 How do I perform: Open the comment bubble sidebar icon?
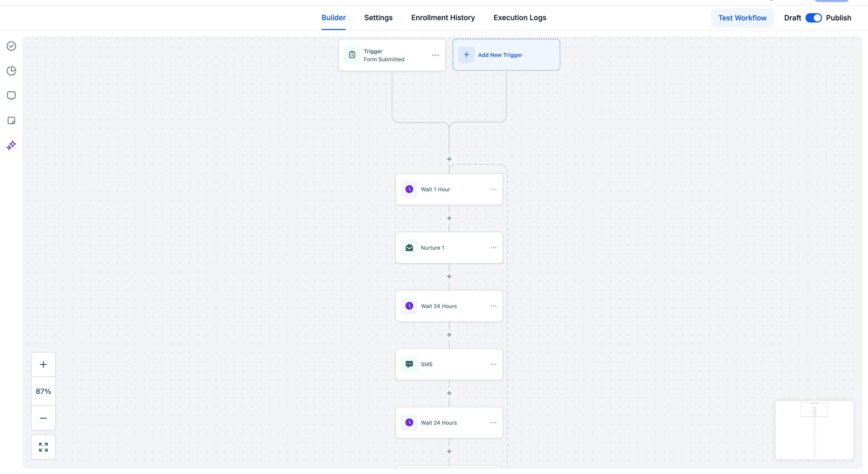coord(11,96)
